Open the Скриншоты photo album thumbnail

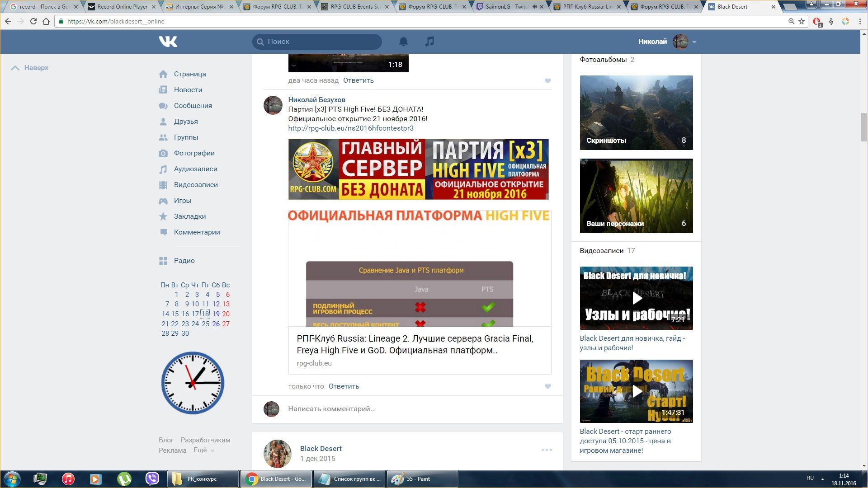636,113
